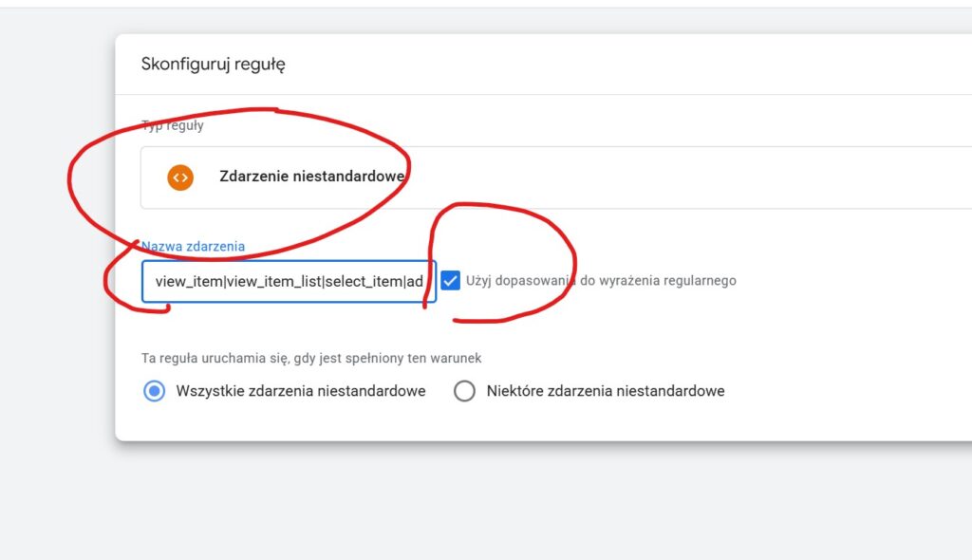Image resolution: width=972 pixels, height=560 pixels.
Task: Toggle the regex matching checkbox
Action: click(x=451, y=280)
